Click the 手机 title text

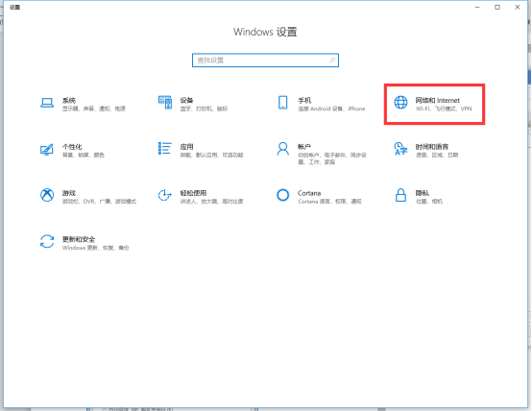point(304,100)
